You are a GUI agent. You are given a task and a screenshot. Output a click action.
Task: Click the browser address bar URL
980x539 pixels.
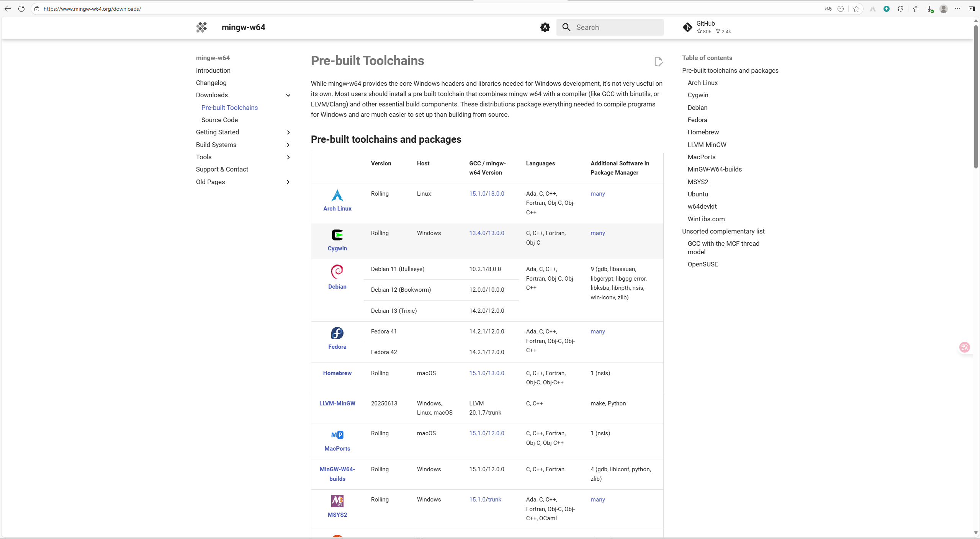(x=92, y=9)
